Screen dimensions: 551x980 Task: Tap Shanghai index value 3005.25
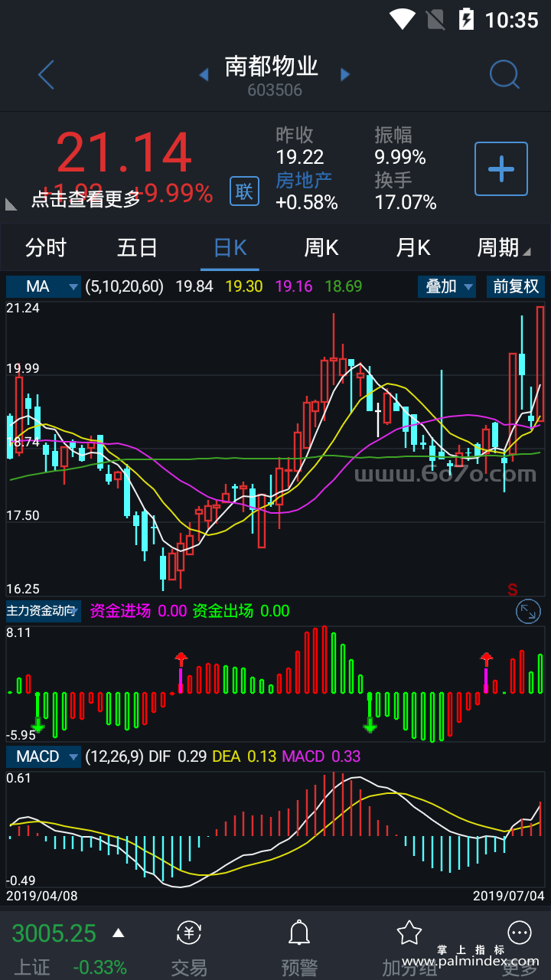coord(54,933)
